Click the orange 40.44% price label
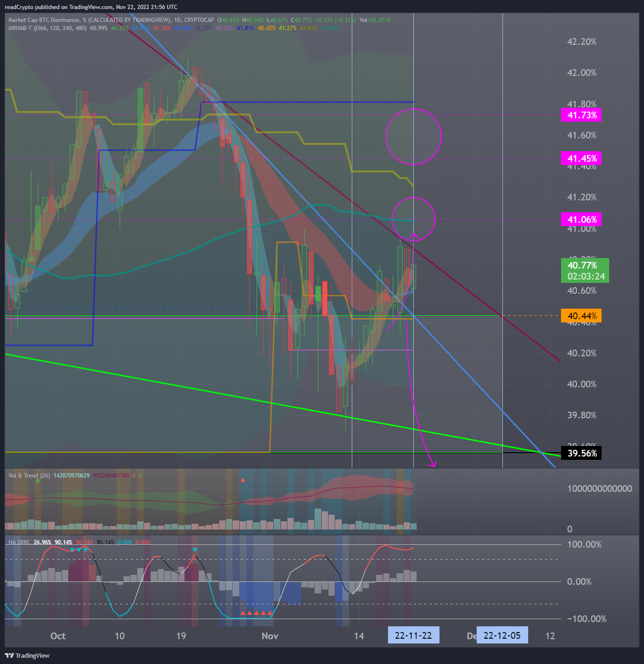 pos(582,316)
